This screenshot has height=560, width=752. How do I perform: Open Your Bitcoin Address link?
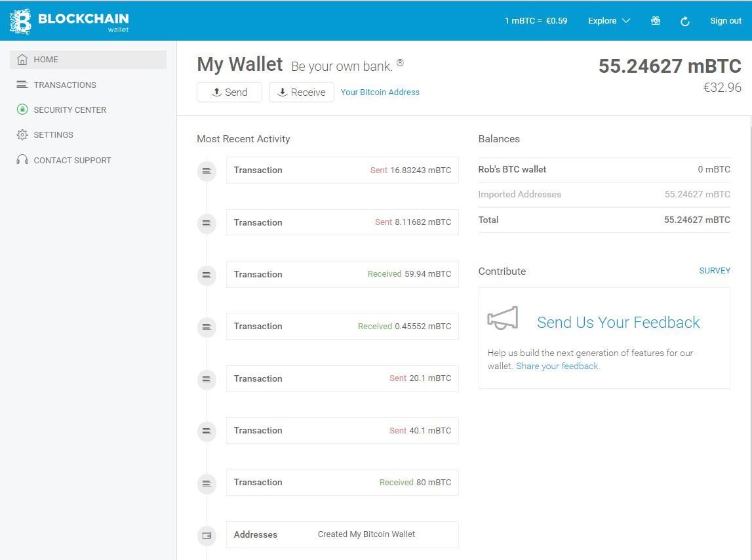(x=380, y=92)
